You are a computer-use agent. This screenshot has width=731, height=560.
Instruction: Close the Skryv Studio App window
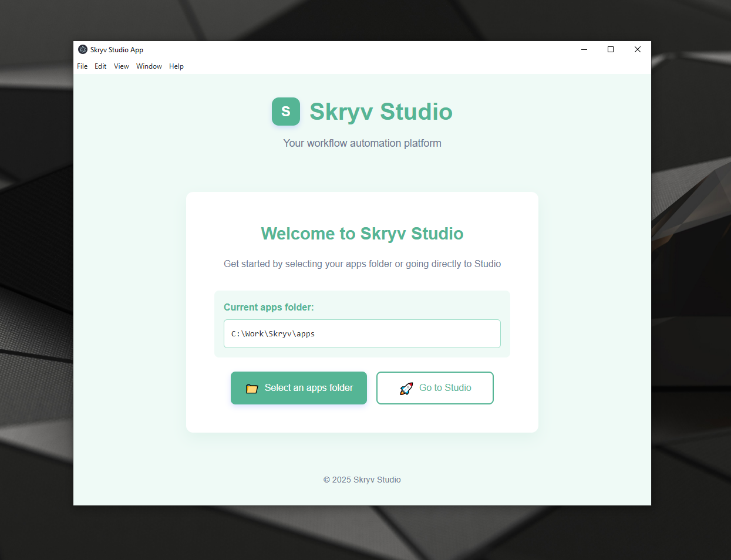(638, 50)
